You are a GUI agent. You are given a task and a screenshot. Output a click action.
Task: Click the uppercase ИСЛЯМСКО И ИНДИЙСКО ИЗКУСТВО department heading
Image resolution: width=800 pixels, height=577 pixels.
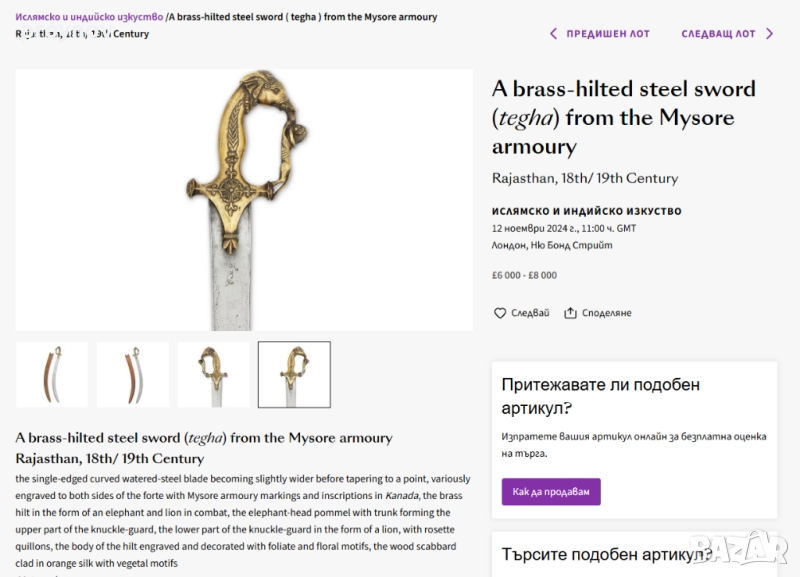586,212
